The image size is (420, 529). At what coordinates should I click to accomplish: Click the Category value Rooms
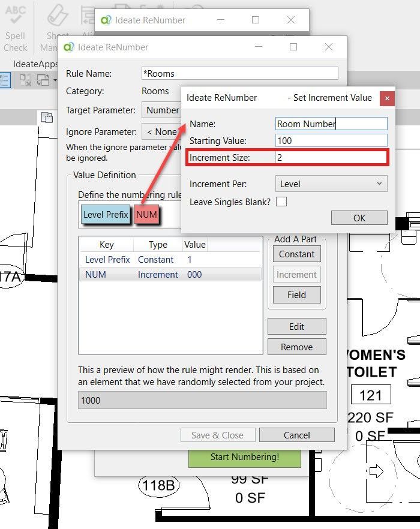[x=155, y=91]
